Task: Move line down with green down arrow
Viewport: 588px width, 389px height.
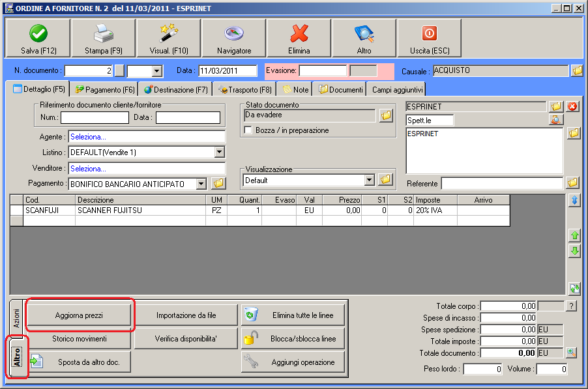Action: [574, 251]
